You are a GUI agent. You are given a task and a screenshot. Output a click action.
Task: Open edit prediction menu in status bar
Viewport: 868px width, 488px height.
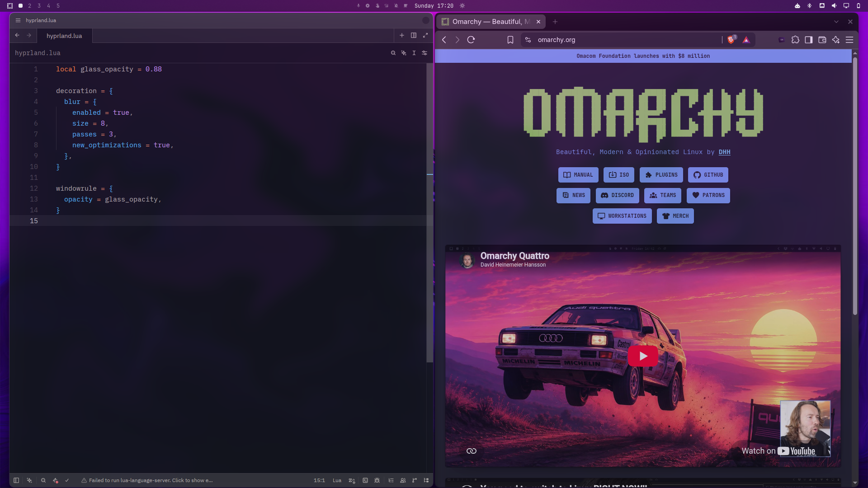(x=352, y=480)
